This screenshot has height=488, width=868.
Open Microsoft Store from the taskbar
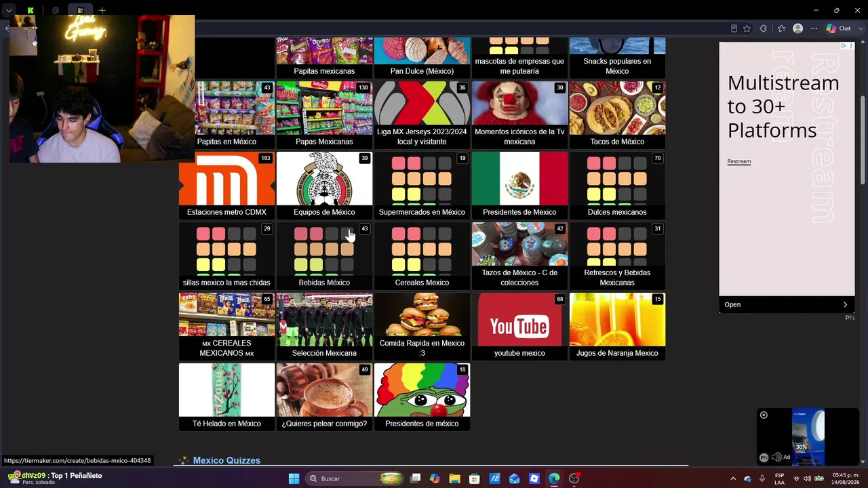[x=475, y=479]
